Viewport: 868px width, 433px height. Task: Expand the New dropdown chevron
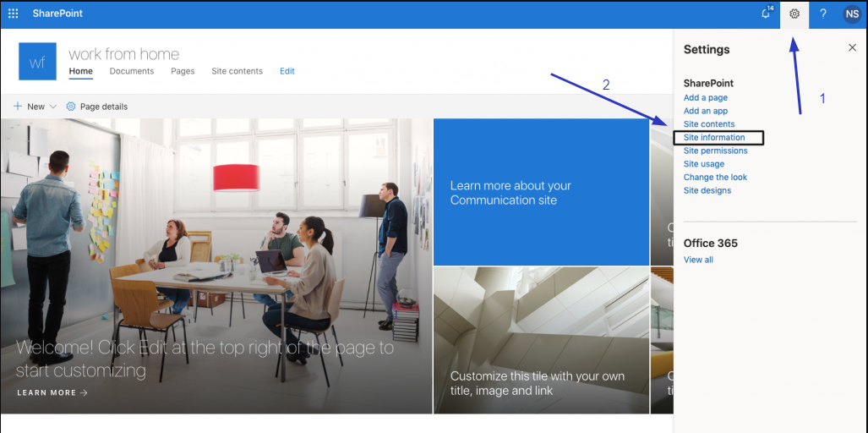53,107
